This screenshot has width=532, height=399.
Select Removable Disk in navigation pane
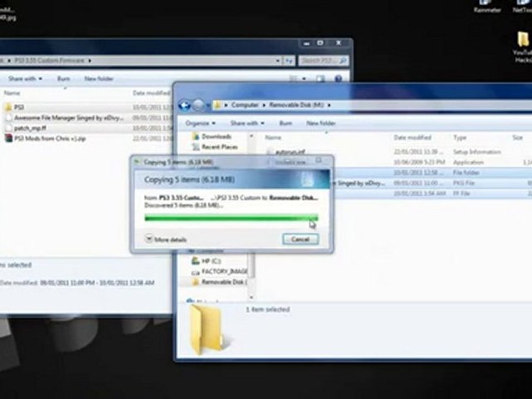point(224,282)
